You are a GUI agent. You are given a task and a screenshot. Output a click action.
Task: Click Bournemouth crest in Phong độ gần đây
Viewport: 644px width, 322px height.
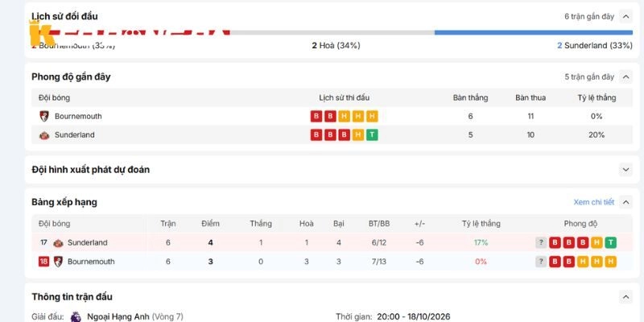coord(44,116)
